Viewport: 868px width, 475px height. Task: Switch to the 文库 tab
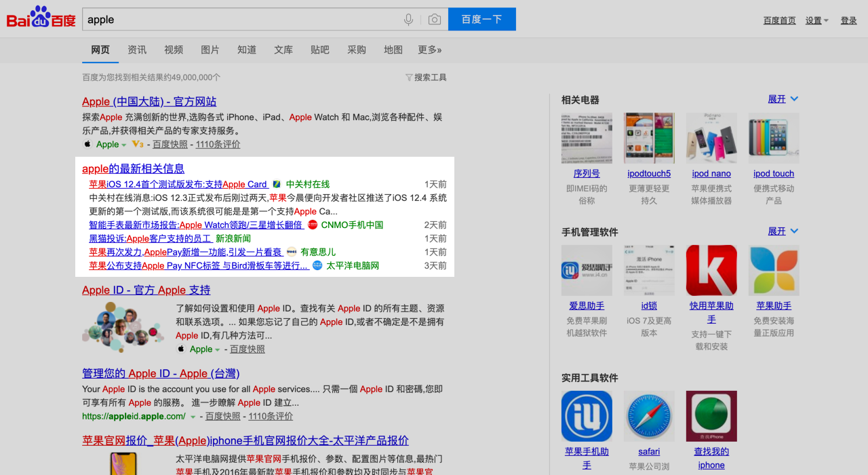click(x=283, y=50)
